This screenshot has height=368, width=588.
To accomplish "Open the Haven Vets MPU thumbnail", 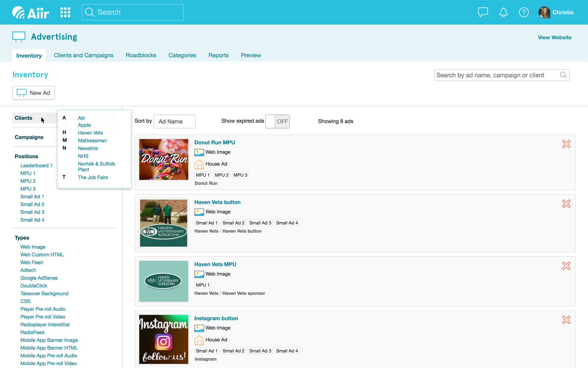I will point(164,281).
